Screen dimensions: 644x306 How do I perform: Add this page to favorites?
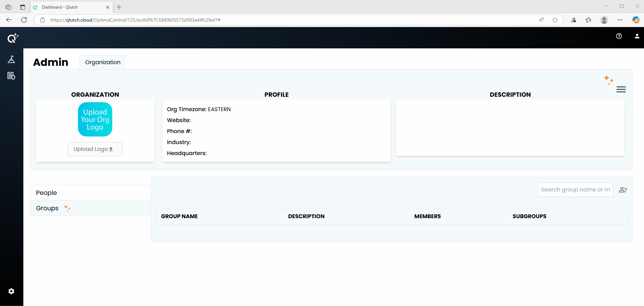click(555, 20)
